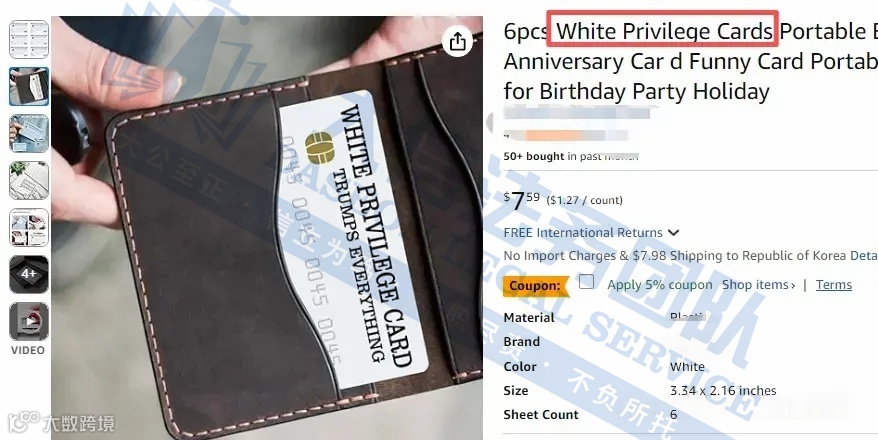Open the coupon Terms link
Image resolution: width=878 pixels, height=440 pixels.
pyautogui.click(x=833, y=285)
